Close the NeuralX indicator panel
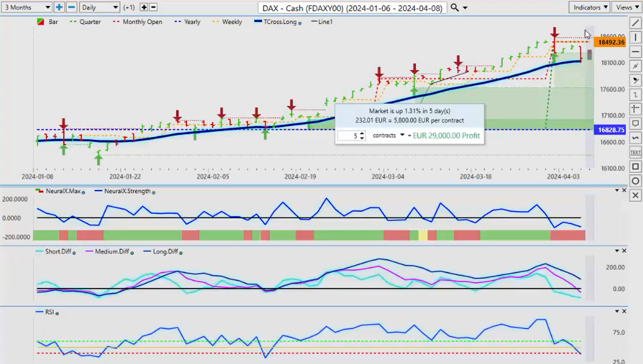Screen dimensions: 643x364 coord(624,190)
